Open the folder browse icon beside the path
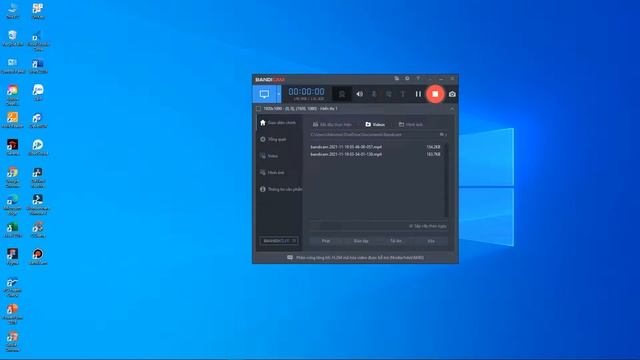640x360 pixels. pyautogui.click(x=442, y=135)
